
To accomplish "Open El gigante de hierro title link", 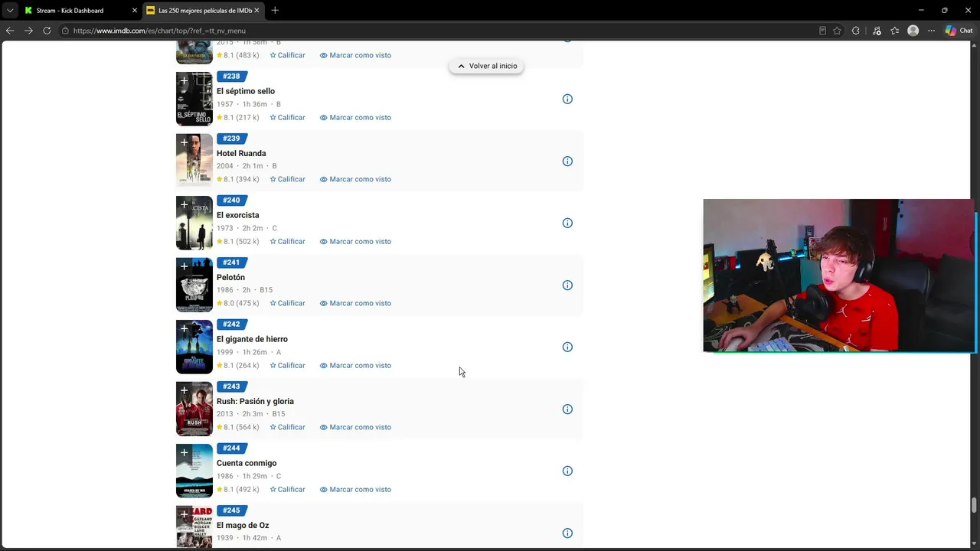I will click(252, 339).
